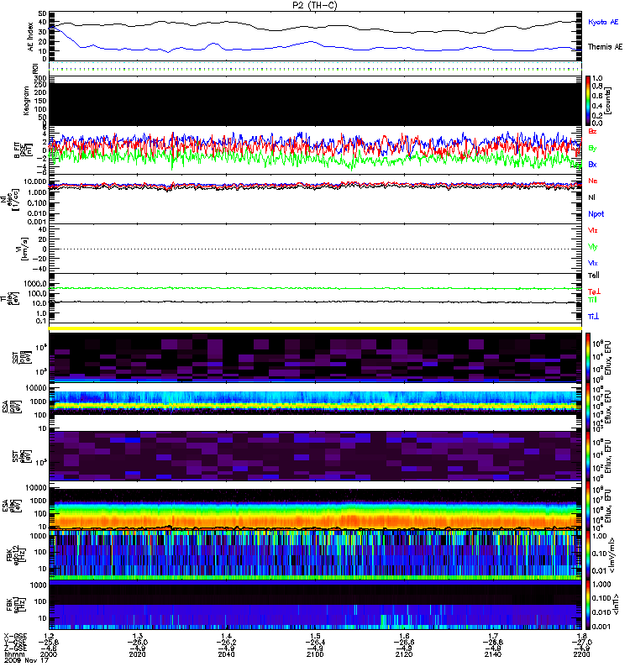Click the Keogram counts color bar
The image size is (630, 672).
pyautogui.click(x=588, y=101)
